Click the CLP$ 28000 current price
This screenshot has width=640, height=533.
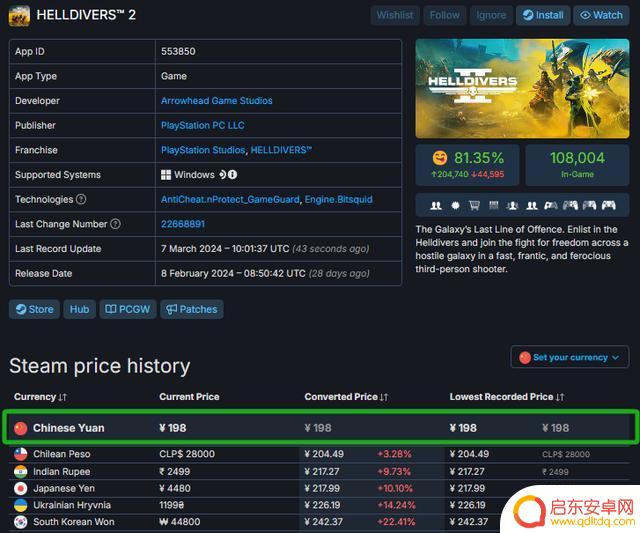pyautogui.click(x=187, y=454)
